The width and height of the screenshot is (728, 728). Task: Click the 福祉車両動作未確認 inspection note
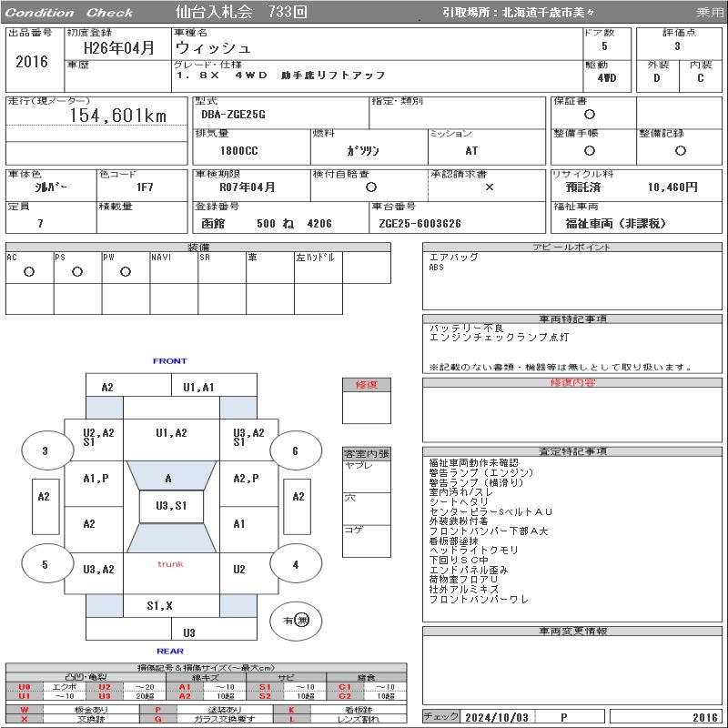[473, 463]
